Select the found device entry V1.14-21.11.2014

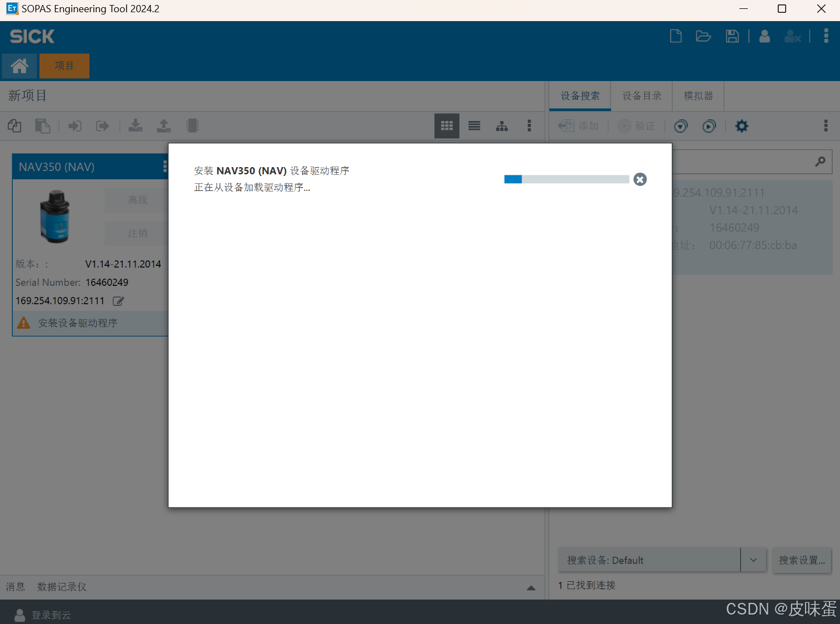pos(752,228)
